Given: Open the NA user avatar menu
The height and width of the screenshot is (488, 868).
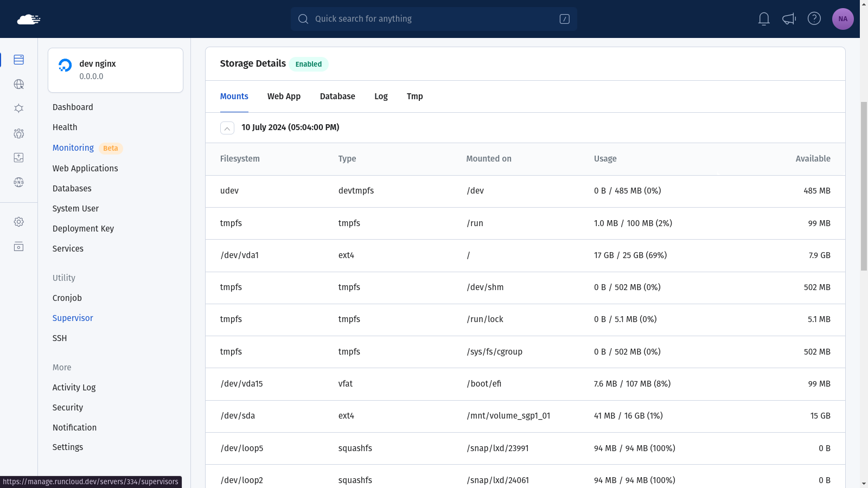Looking at the screenshot, I should click(843, 19).
